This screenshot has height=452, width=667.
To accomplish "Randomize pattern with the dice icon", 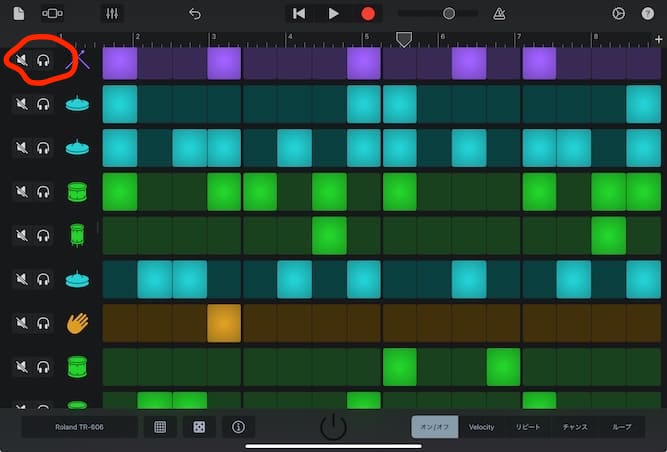I will pyautogui.click(x=199, y=427).
